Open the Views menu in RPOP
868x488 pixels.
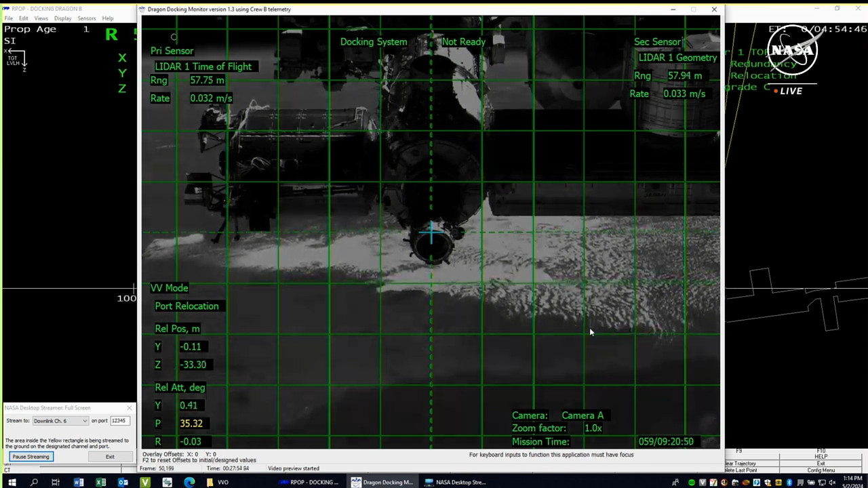[41, 18]
